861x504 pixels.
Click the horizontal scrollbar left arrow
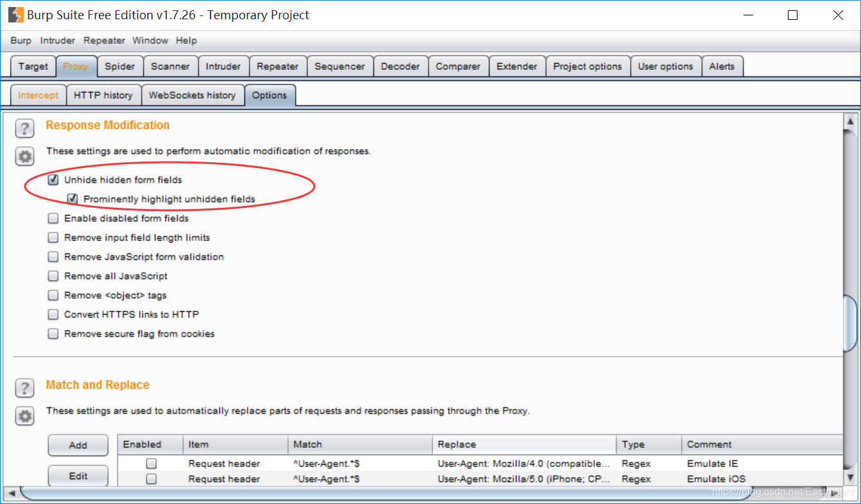(x=11, y=492)
